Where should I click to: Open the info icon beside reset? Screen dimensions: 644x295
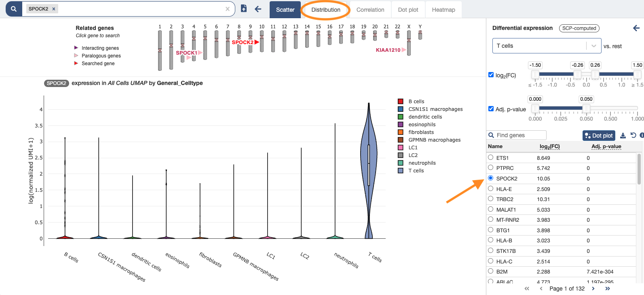(x=642, y=136)
